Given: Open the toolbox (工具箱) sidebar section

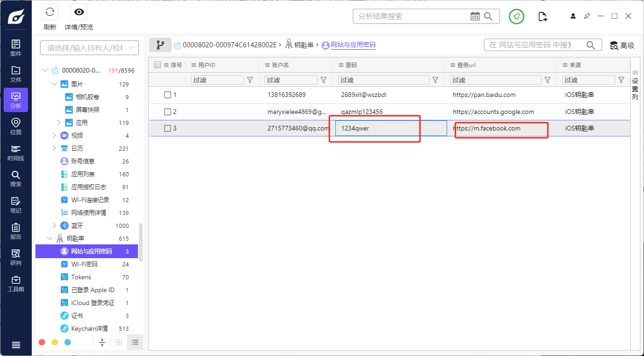Looking at the screenshot, I should coord(16,283).
